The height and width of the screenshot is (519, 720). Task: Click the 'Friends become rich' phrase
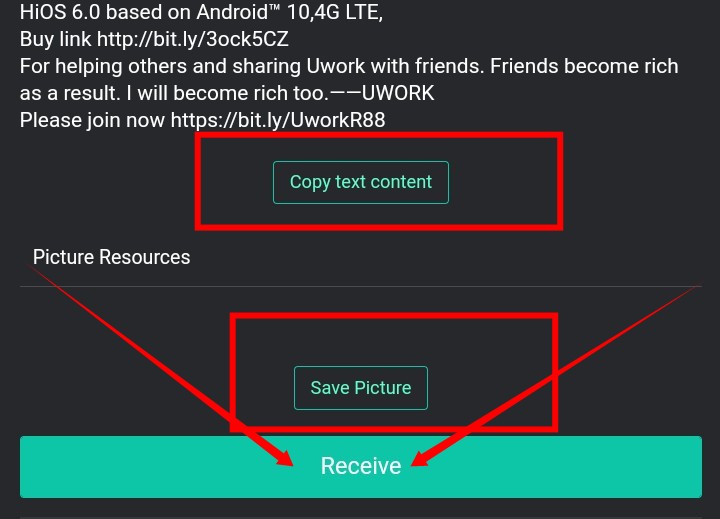tap(584, 66)
